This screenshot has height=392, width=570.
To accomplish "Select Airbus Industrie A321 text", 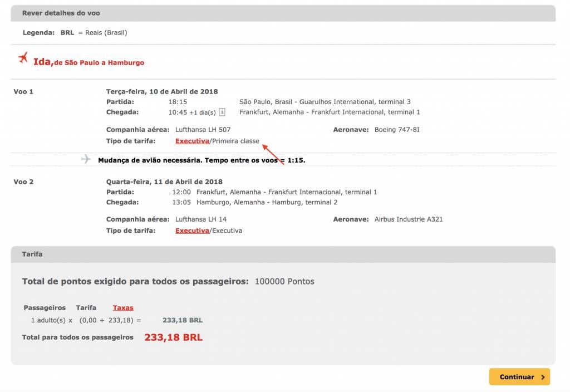I will pos(409,219).
